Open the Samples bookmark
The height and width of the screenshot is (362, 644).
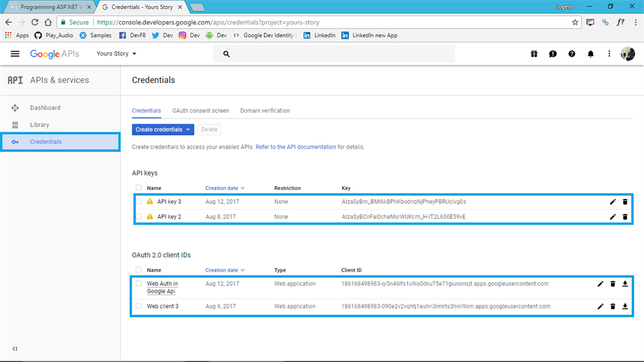[x=96, y=35]
